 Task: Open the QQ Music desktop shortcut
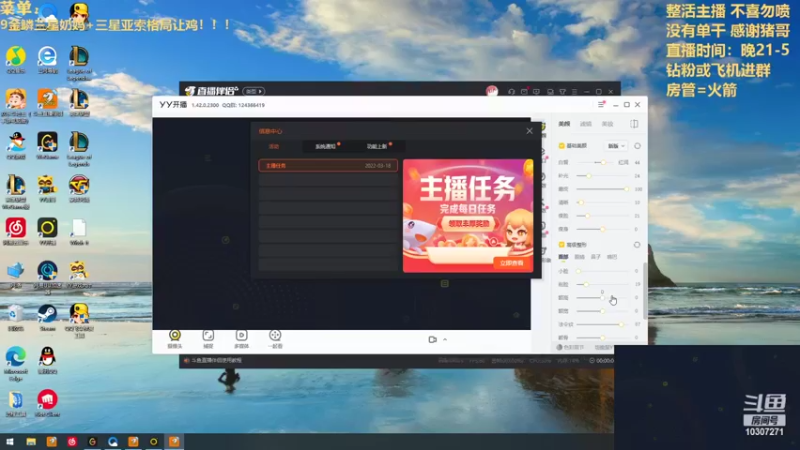tap(16, 57)
